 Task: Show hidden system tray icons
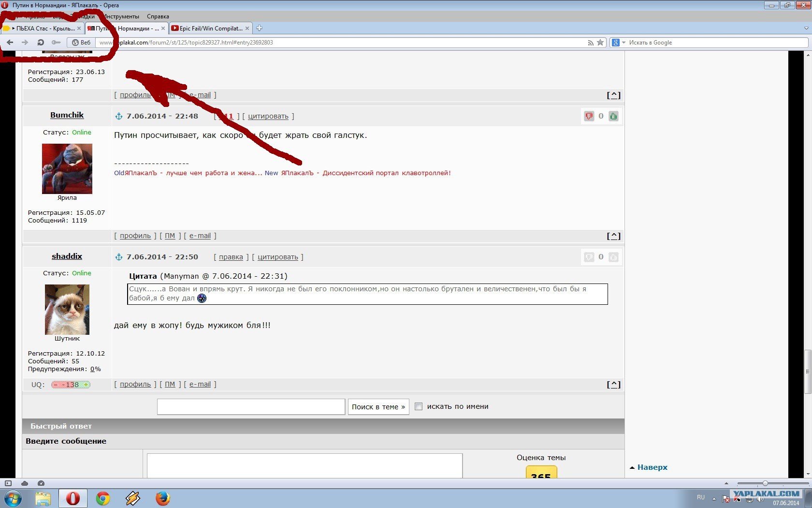pyautogui.click(x=714, y=498)
